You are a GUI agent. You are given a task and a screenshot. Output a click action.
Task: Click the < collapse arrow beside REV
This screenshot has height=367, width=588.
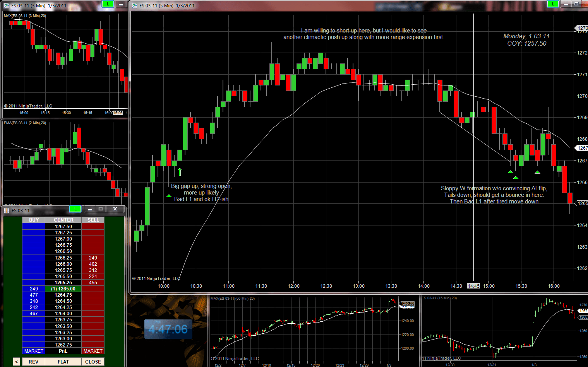(x=16, y=361)
